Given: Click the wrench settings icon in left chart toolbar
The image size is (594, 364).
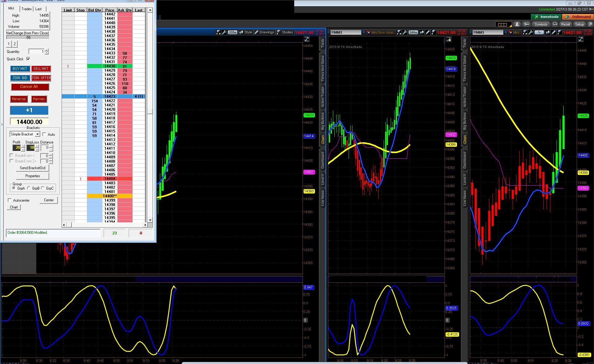Looking at the screenshot, I should click(x=224, y=32).
